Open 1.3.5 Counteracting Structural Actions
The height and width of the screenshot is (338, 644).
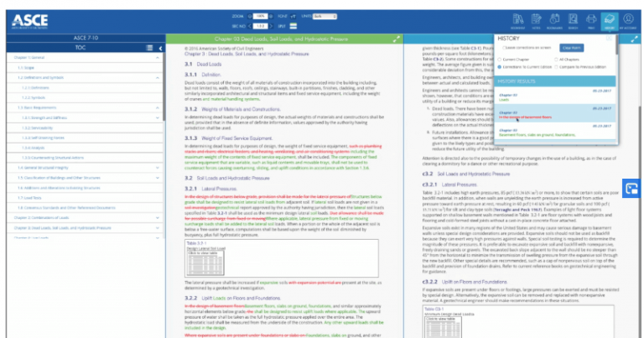[x=53, y=158]
